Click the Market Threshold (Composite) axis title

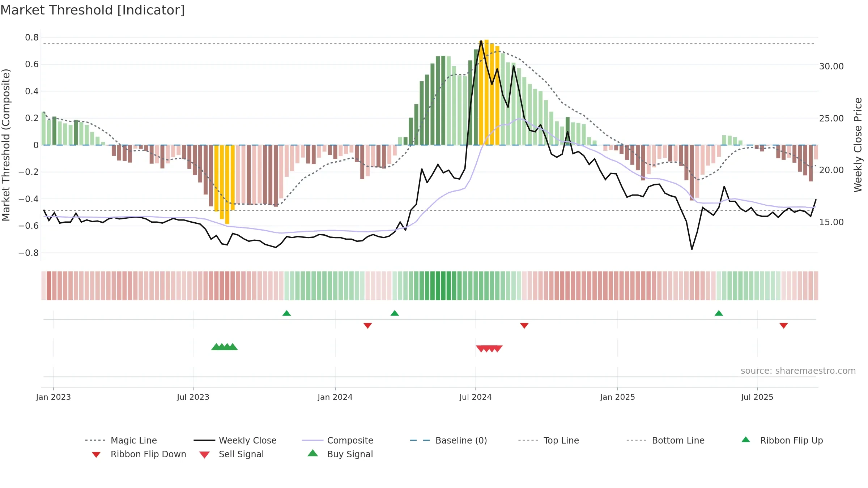(x=6, y=145)
